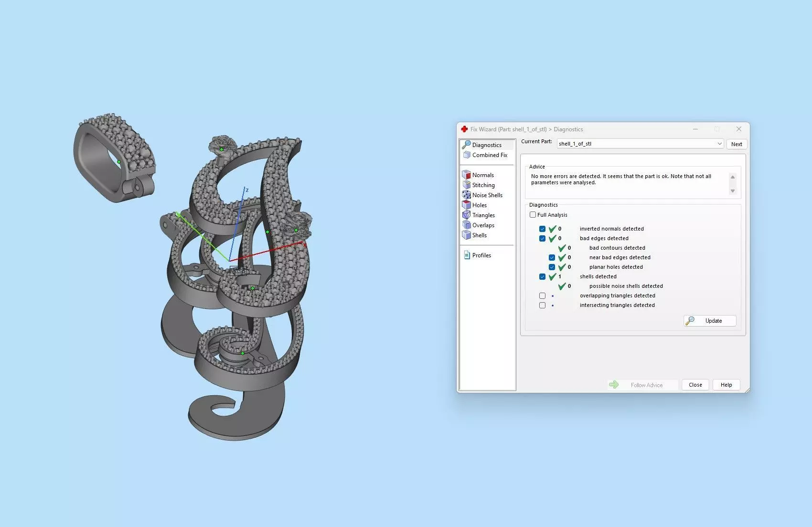Toggle planar holes detected checkbox
The width and height of the screenshot is (812, 527).
point(552,267)
